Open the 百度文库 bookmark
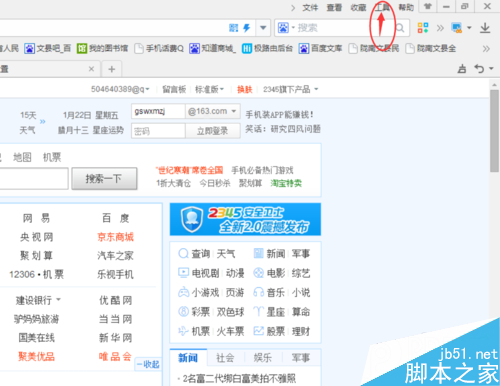500x386 pixels. pos(321,49)
